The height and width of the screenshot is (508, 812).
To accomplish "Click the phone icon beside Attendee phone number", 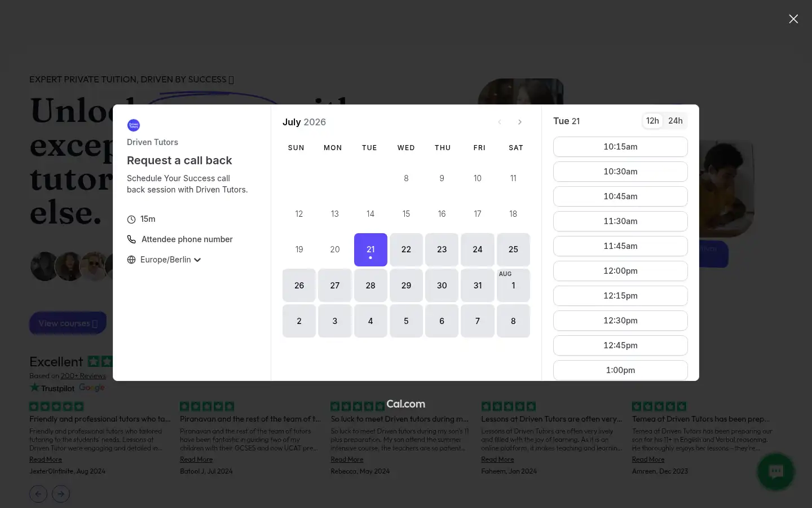I will coord(131,239).
